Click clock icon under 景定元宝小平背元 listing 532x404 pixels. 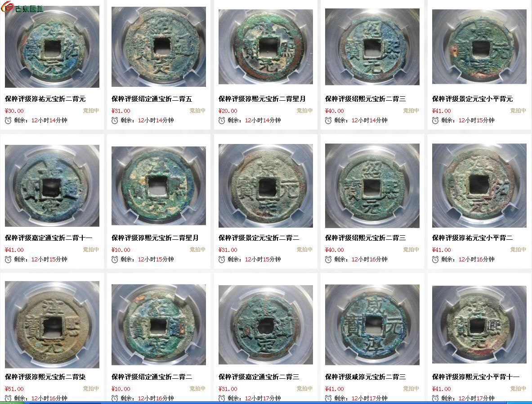(435, 121)
